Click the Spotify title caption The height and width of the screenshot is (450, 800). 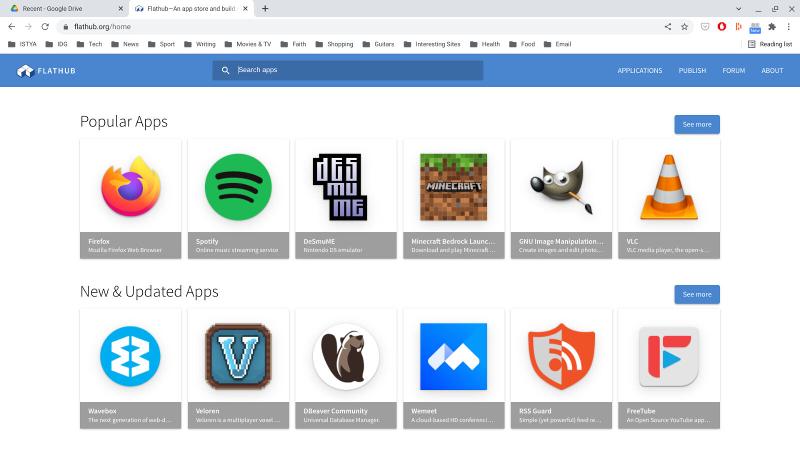click(207, 241)
